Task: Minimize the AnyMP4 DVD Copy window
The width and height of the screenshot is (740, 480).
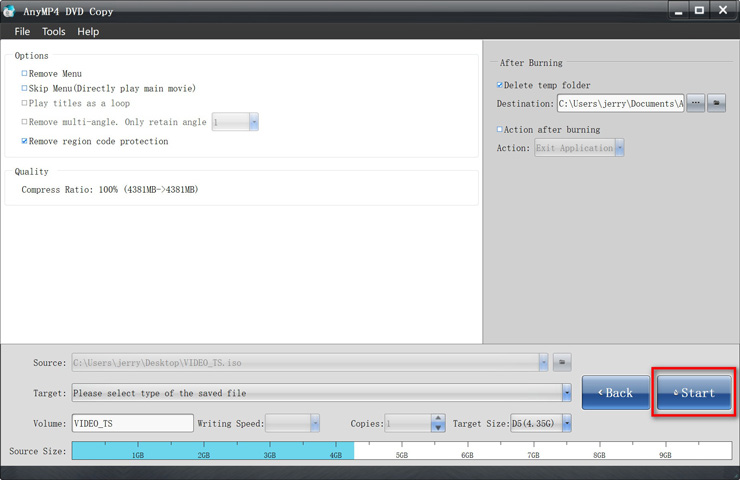Action: point(678,10)
